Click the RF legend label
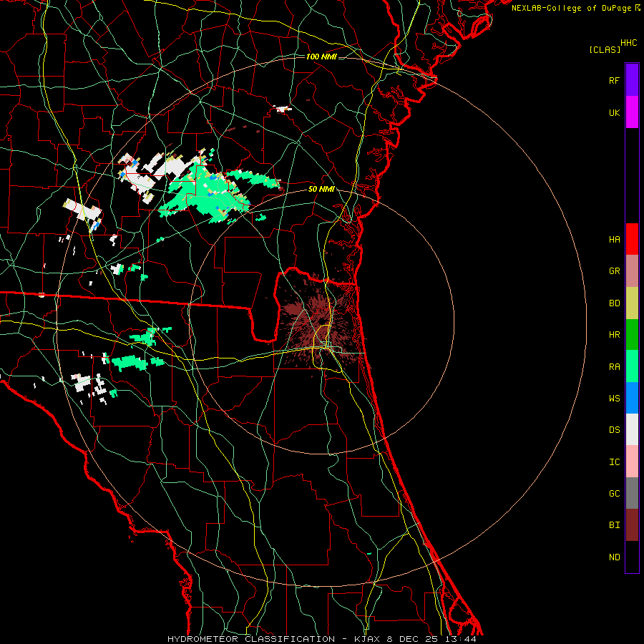 point(615,80)
